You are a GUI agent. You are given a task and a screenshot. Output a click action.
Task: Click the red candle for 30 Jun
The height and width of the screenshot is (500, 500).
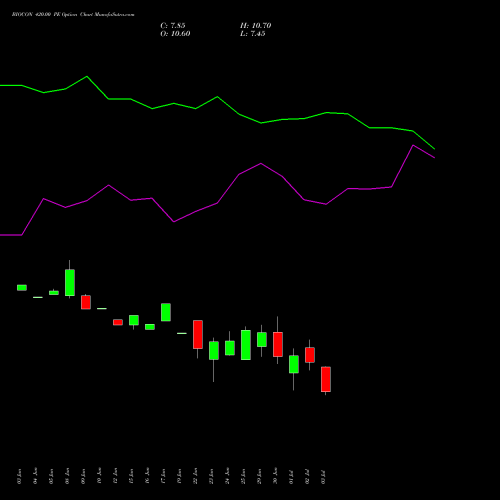[x=278, y=344]
